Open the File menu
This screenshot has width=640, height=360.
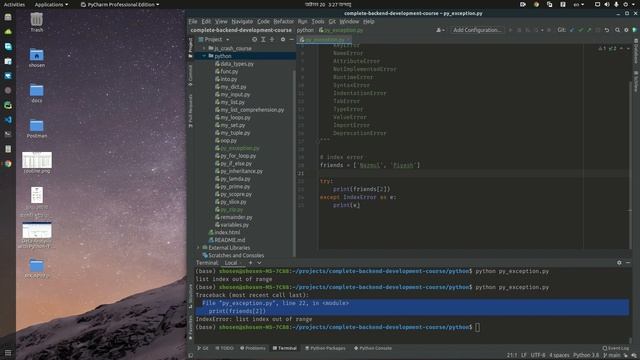tap(193, 21)
